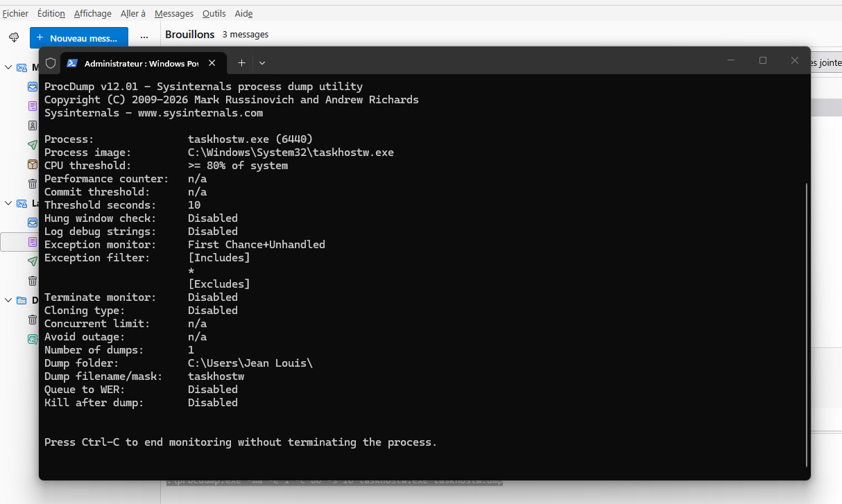Viewport: 842px width, 504px height.
Task: Open terminal new-tab profile dropdown chevron
Action: (262, 63)
